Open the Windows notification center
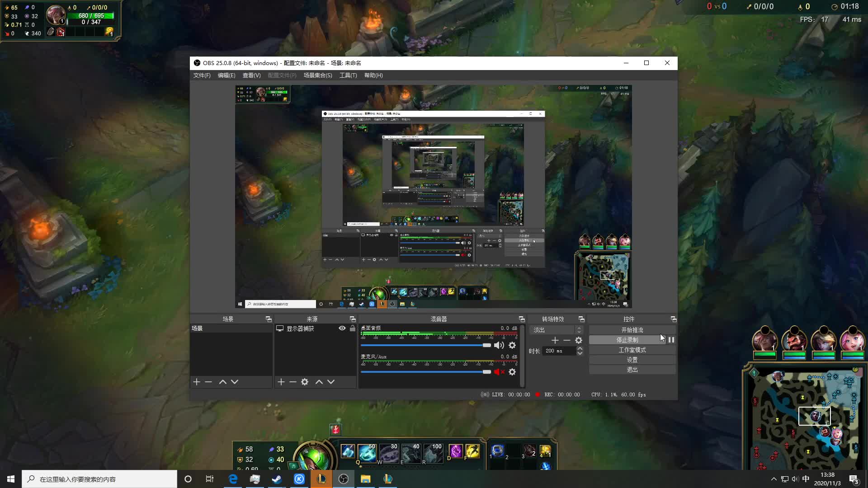This screenshot has height=488, width=868. (854, 479)
